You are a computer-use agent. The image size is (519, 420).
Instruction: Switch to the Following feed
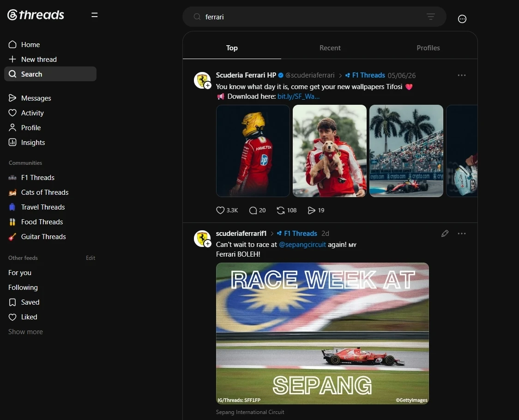point(23,287)
